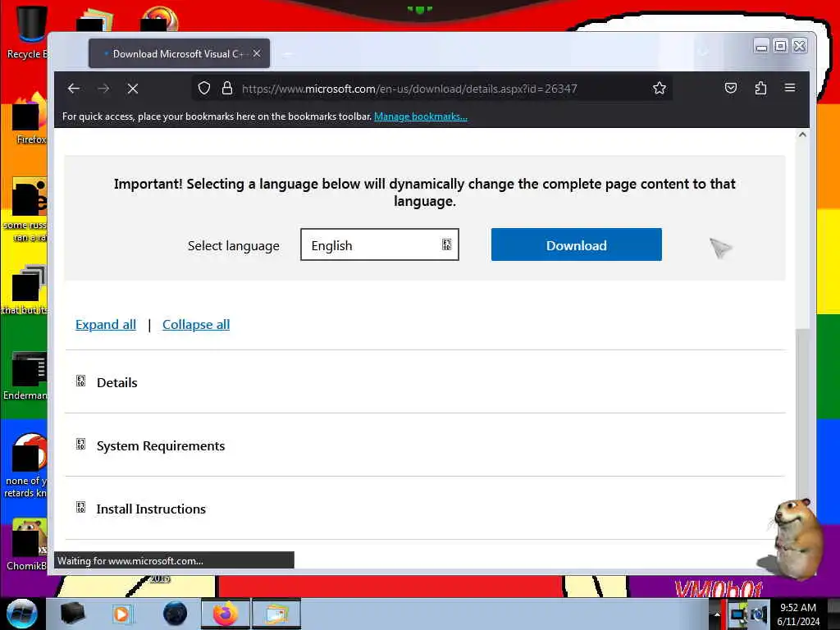Screen dimensions: 840x630
Task: Open the Firefox hamburger menu
Action: coord(790,88)
